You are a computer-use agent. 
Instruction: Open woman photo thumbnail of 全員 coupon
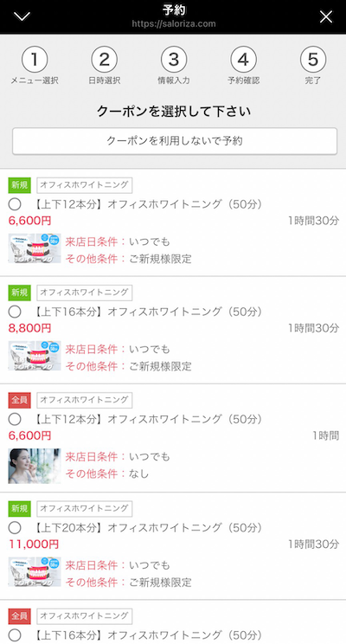tap(35, 466)
